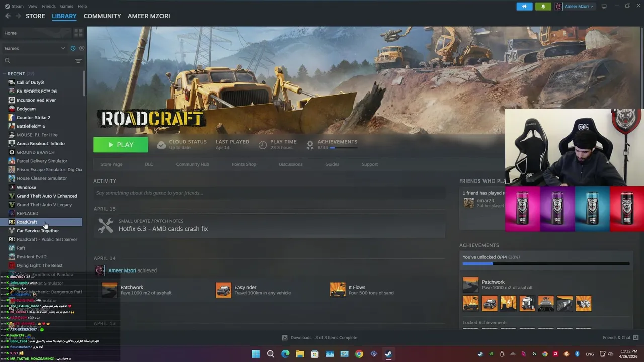Open Google Chrome from the taskbar
The image size is (644, 362).
pyautogui.click(x=359, y=354)
